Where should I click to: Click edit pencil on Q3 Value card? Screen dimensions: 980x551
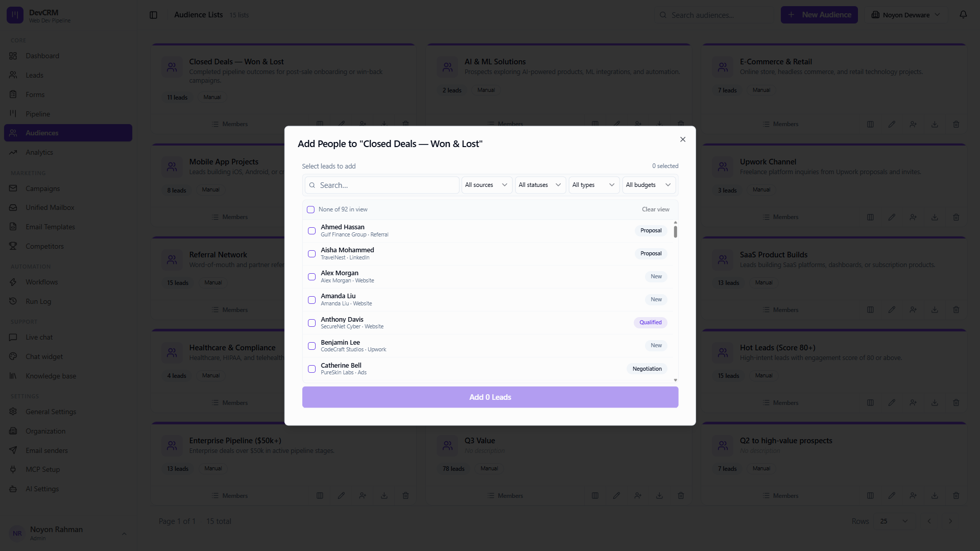coord(616,496)
